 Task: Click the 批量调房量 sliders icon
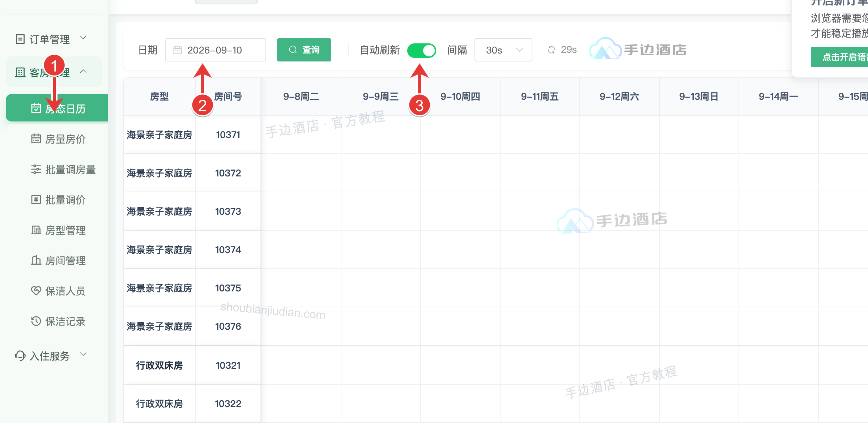point(36,169)
